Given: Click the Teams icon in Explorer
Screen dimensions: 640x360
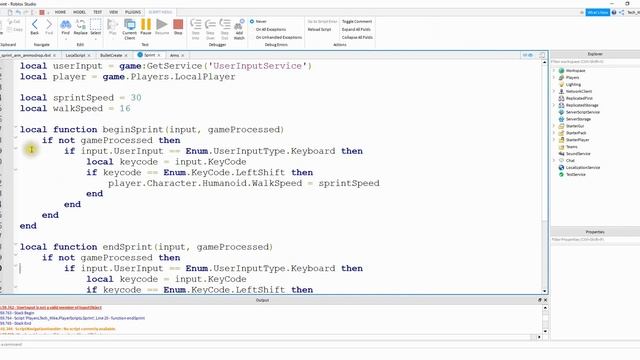Looking at the screenshot, I should 561,147.
